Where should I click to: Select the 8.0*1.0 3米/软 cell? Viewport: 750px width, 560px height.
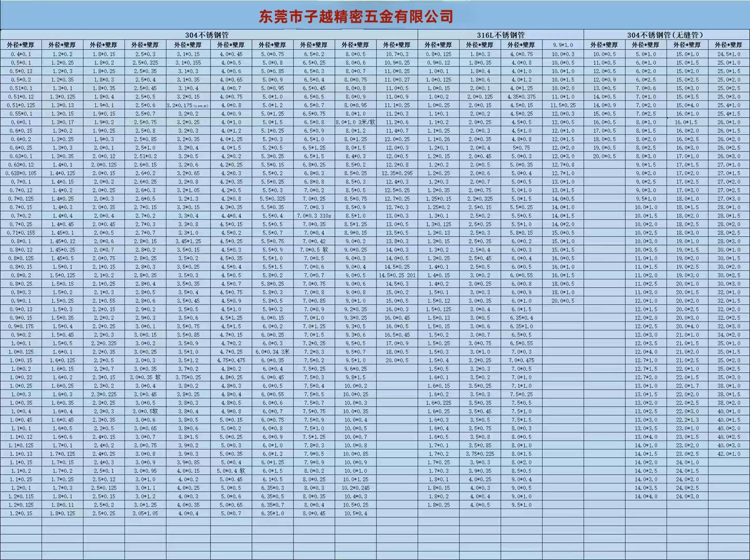pyautogui.click(x=355, y=122)
